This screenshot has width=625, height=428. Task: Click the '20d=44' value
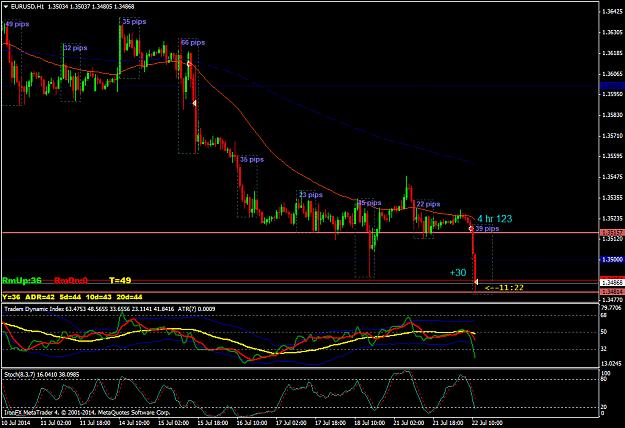[129, 297]
